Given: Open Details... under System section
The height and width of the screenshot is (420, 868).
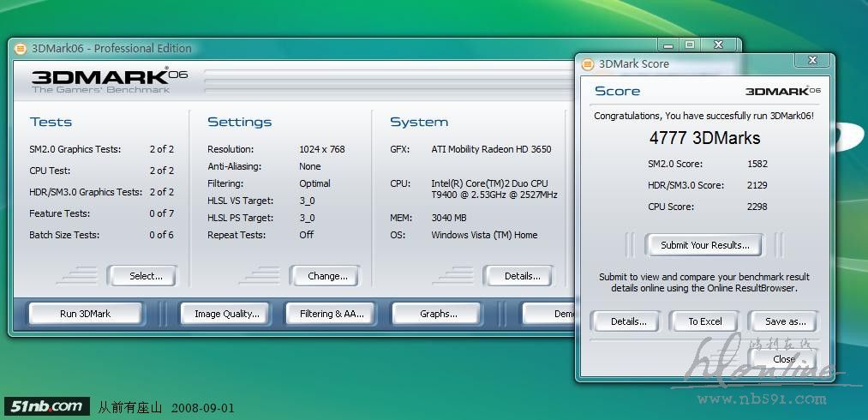Looking at the screenshot, I should pyautogui.click(x=522, y=276).
